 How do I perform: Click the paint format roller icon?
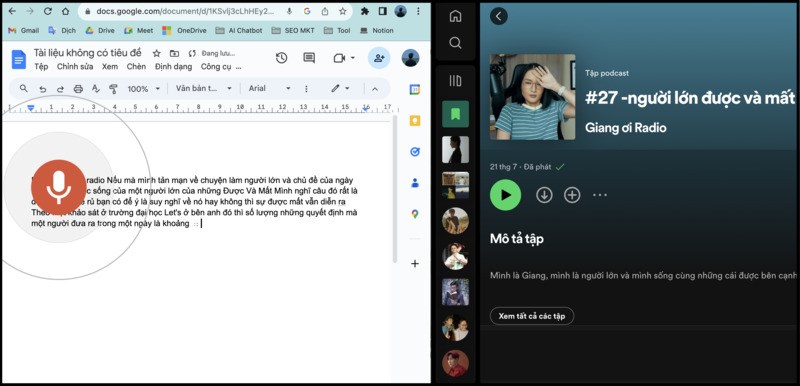click(113, 89)
